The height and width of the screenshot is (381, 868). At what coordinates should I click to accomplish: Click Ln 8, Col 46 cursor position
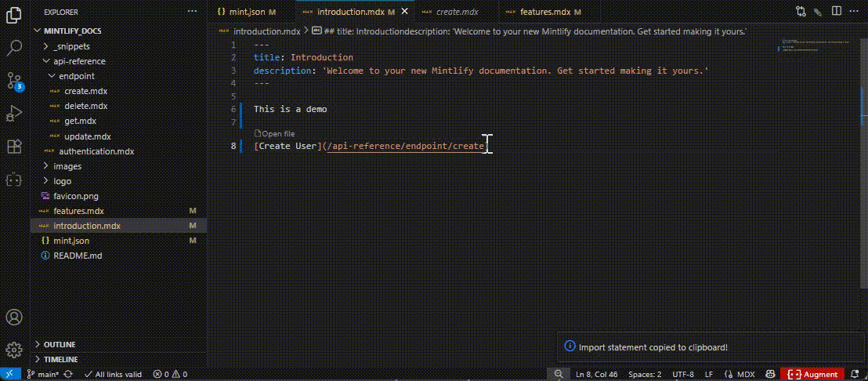point(597,375)
